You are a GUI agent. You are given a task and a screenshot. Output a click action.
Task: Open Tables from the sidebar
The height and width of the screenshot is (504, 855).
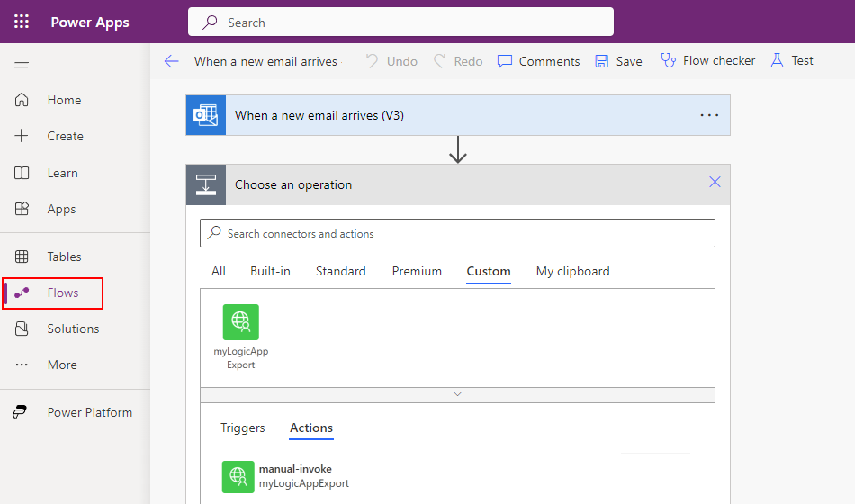tap(64, 256)
